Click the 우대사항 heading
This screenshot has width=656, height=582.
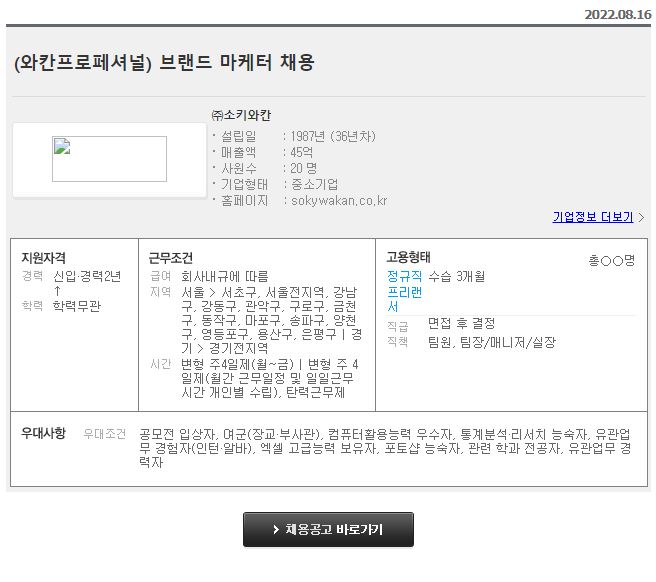[x=44, y=433]
